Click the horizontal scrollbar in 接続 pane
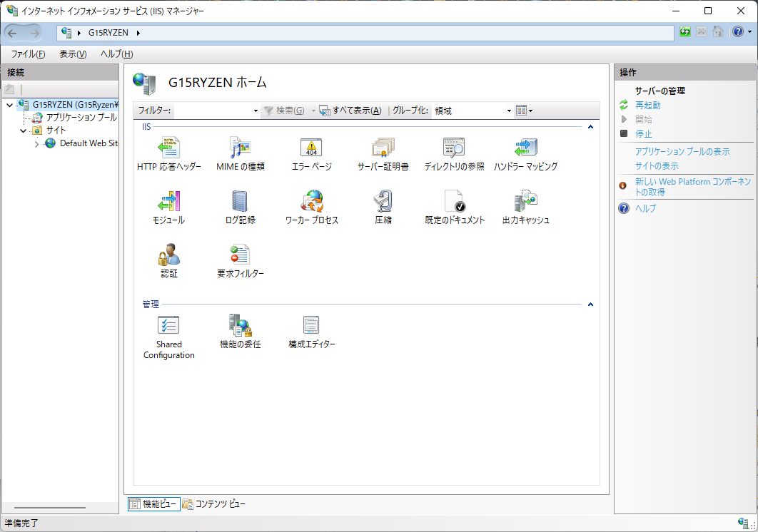758x532 pixels. (x=50, y=508)
